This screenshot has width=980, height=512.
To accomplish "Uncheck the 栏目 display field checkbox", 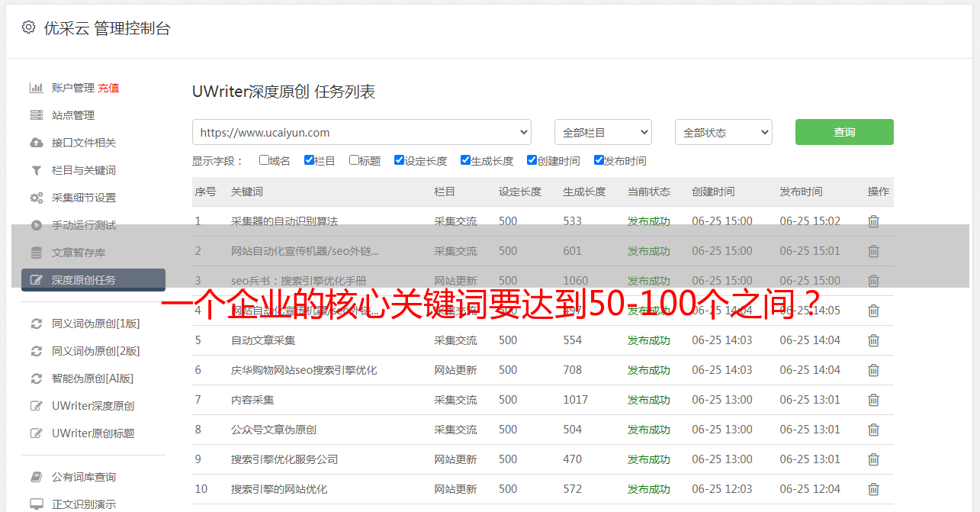I will point(309,160).
